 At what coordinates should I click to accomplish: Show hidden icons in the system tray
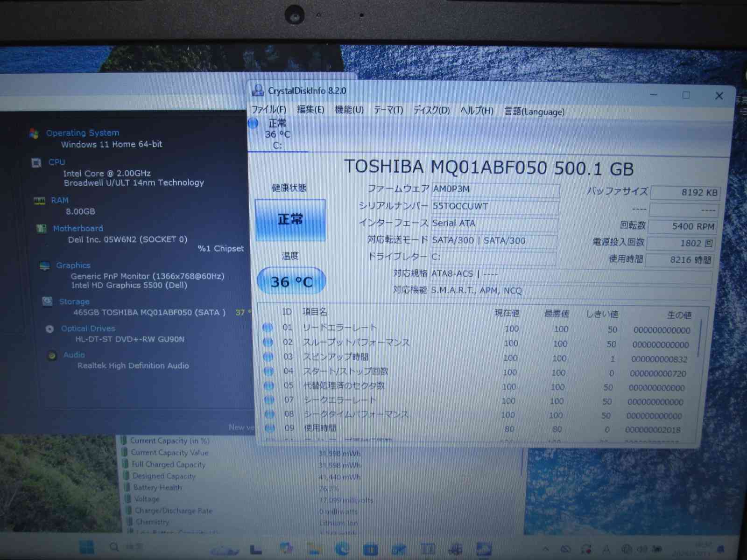(x=545, y=549)
